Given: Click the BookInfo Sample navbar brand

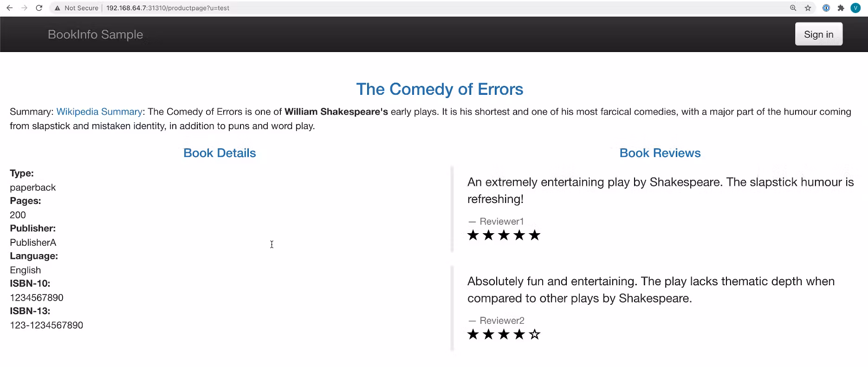Looking at the screenshot, I should click(95, 35).
